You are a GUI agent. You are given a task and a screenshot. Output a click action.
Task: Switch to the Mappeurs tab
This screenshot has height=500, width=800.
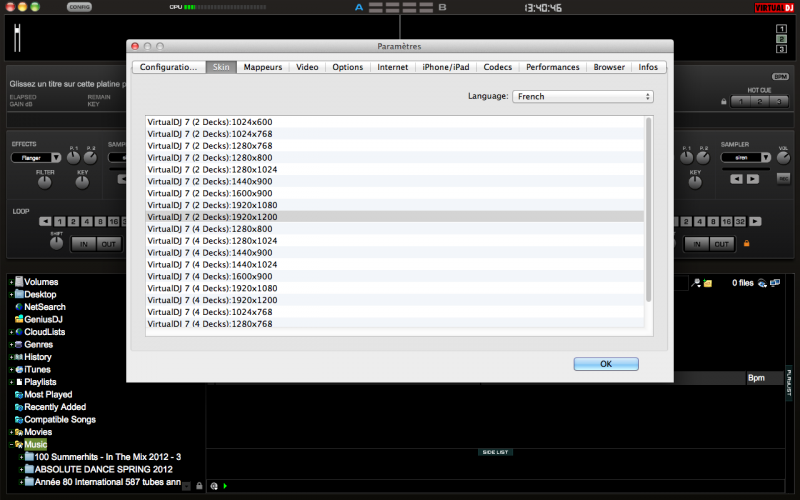tap(263, 67)
